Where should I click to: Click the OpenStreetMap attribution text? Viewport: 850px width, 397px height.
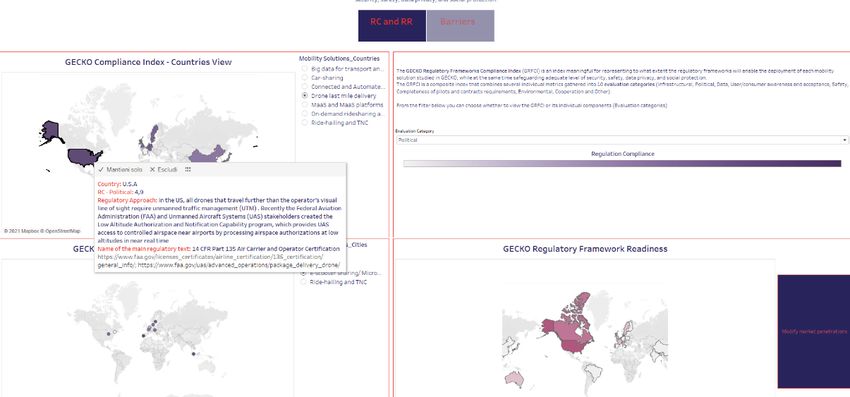[62, 231]
